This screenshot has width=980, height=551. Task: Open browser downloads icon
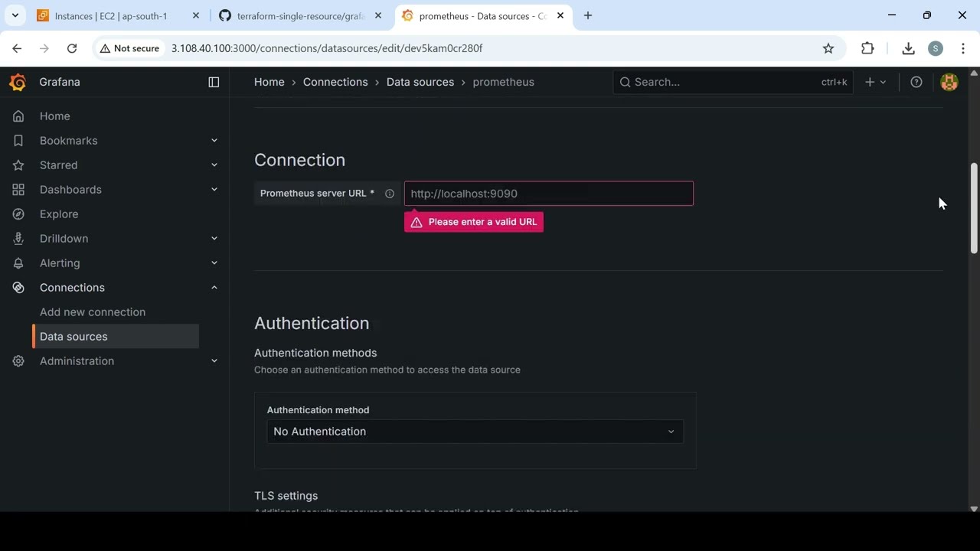(x=908, y=48)
